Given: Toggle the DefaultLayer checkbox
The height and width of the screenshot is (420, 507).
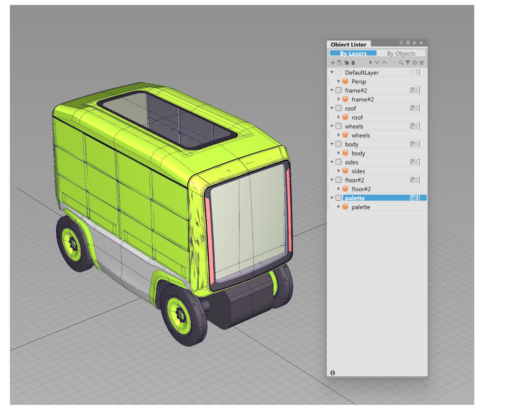Looking at the screenshot, I should (339, 72).
